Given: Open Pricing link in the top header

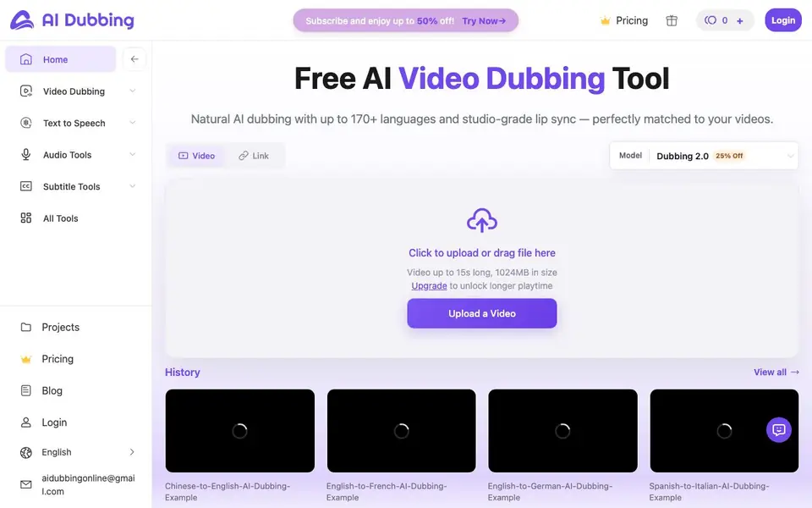Looking at the screenshot, I should 632,20.
